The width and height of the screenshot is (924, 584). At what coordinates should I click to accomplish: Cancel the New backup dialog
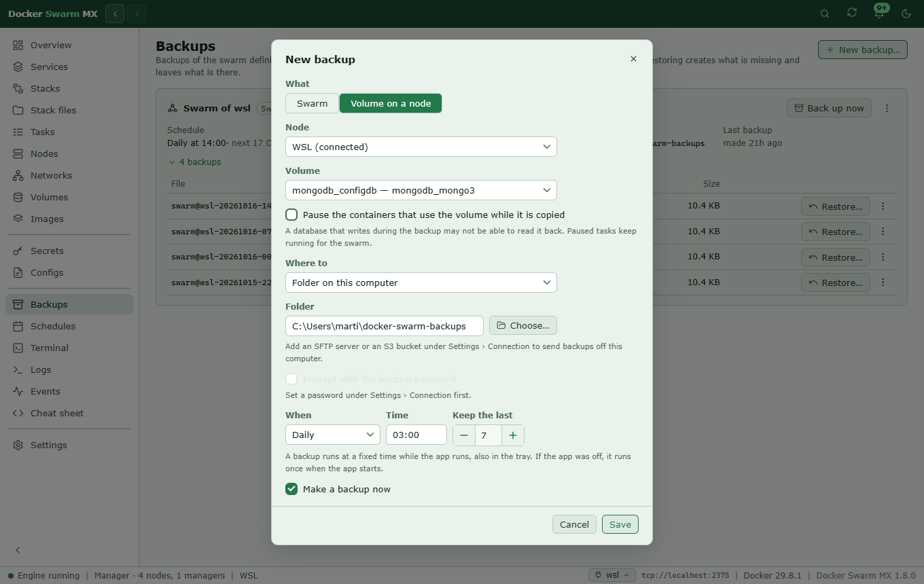pyautogui.click(x=574, y=524)
